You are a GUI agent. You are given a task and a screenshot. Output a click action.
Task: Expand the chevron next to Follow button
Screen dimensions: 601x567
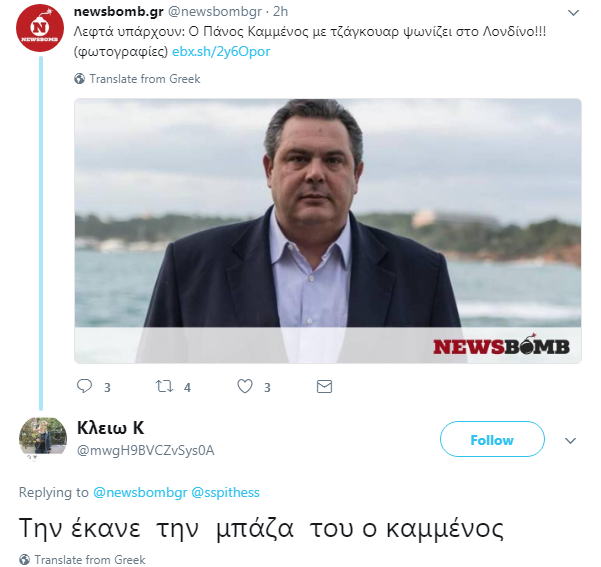coord(570,440)
